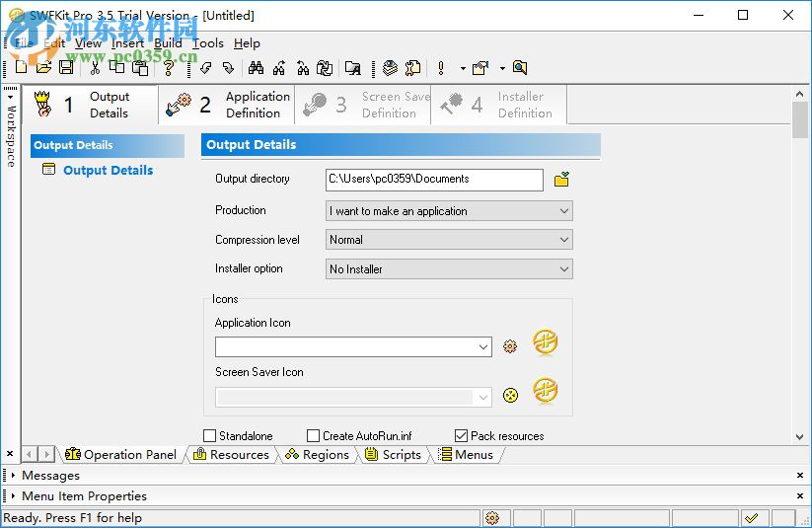
Task: Expand the Compression level dropdown
Action: [x=449, y=240]
